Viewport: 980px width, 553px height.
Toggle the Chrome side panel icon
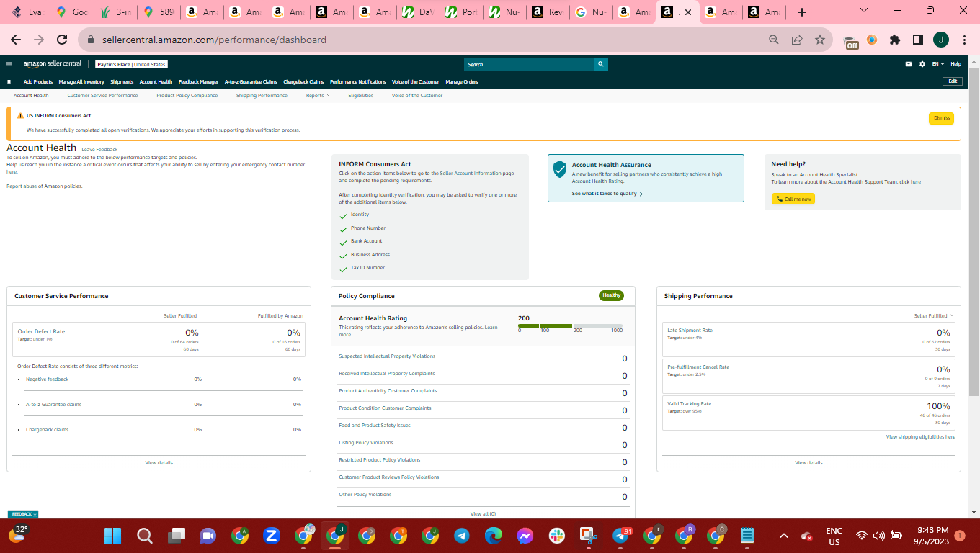tap(918, 40)
